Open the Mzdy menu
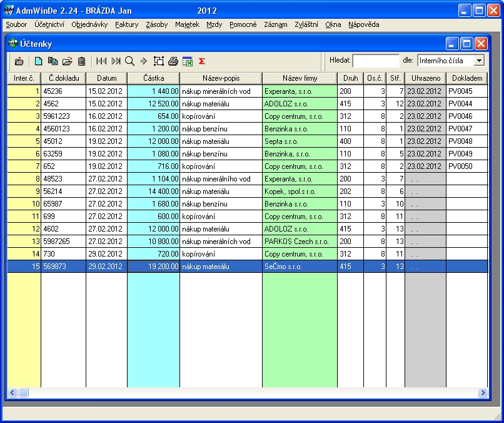The width and height of the screenshot is (504, 423). (214, 24)
